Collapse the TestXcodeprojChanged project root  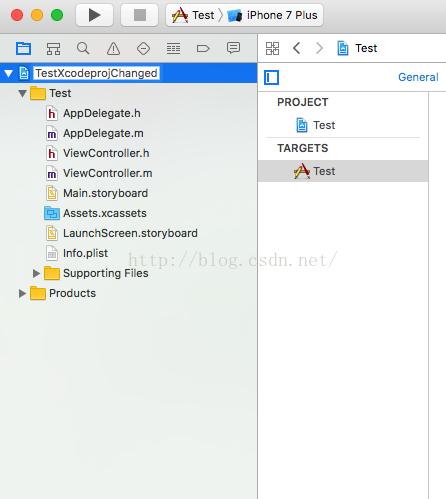coord(9,73)
